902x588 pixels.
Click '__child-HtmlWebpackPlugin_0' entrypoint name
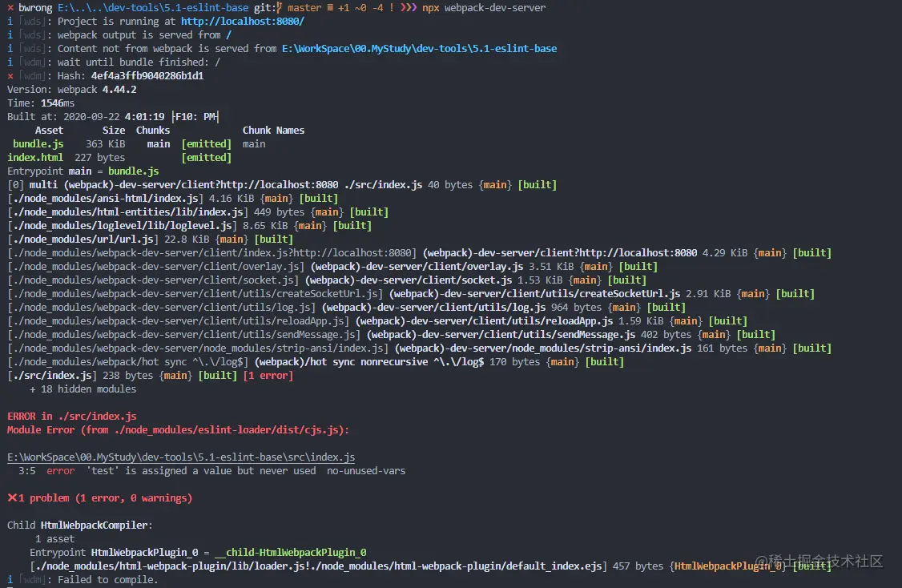(x=291, y=552)
